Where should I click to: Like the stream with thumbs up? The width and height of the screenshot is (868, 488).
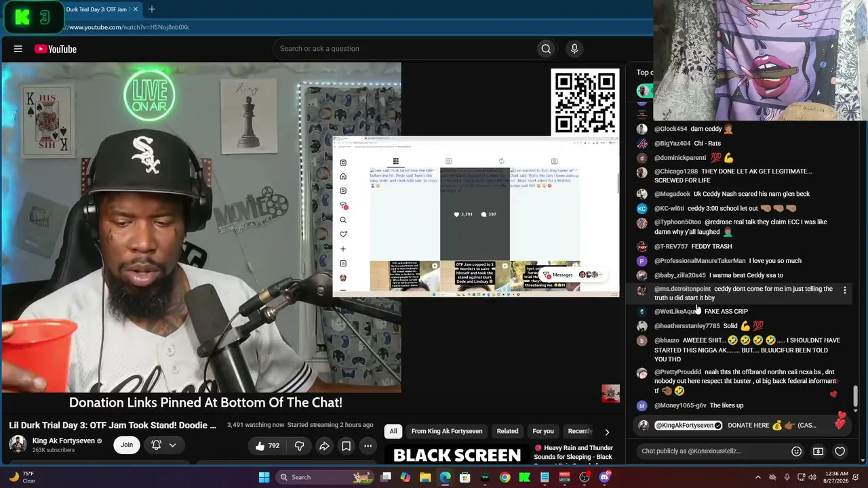[x=267, y=445]
